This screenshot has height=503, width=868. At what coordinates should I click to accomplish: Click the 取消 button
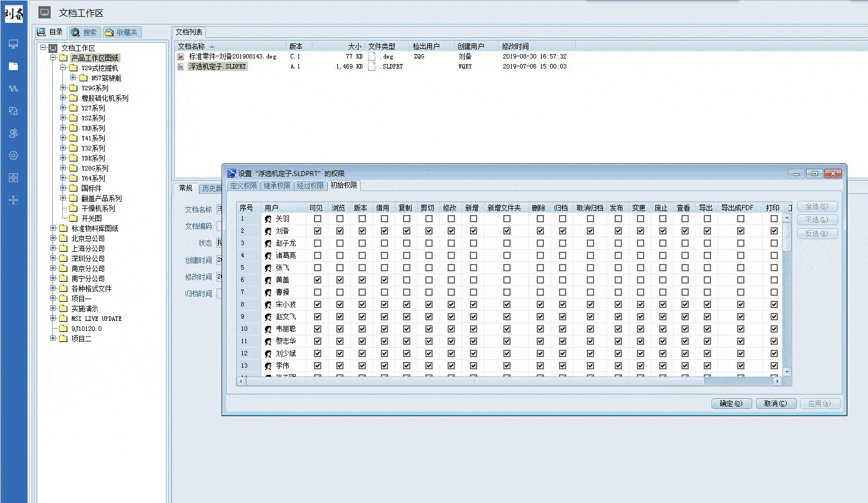(x=776, y=403)
